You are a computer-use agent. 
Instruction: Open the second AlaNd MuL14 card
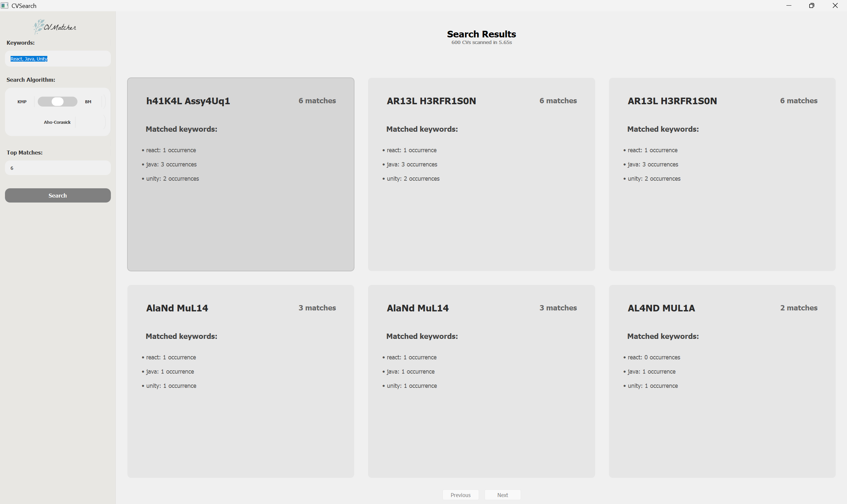(x=481, y=381)
